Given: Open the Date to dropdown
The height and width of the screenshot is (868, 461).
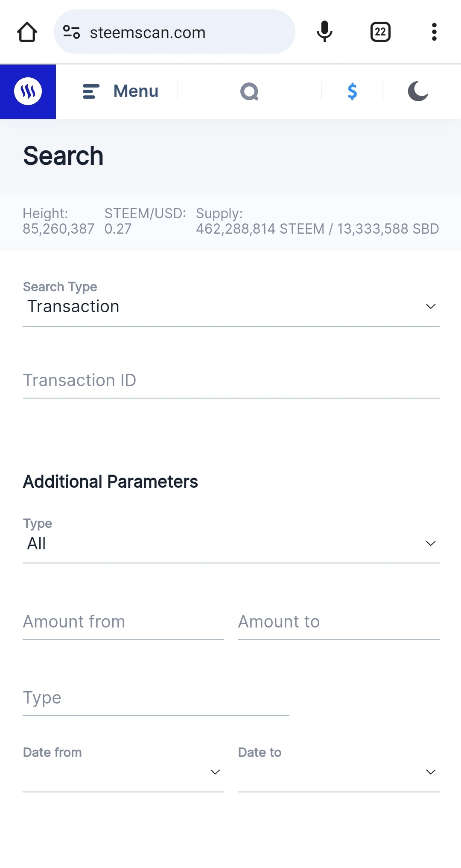Looking at the screenshot, I should tap(338, 772).
